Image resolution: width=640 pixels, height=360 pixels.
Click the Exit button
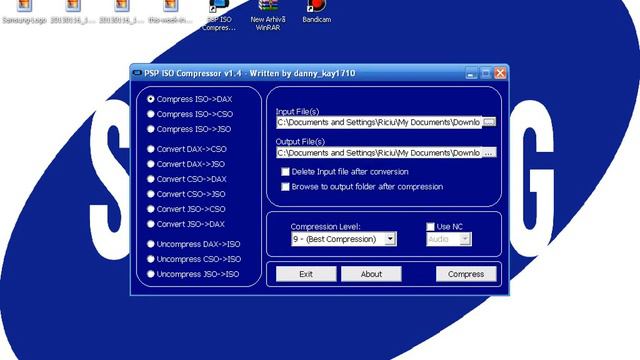tap(306, 274)
